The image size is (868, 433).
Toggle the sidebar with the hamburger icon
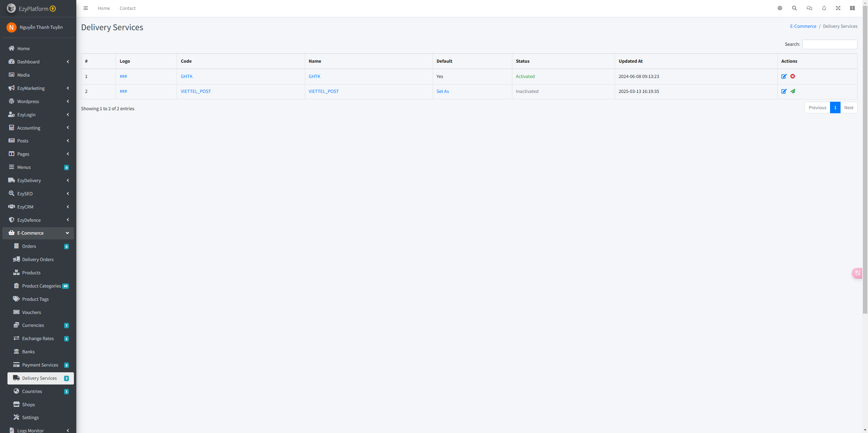86,8
